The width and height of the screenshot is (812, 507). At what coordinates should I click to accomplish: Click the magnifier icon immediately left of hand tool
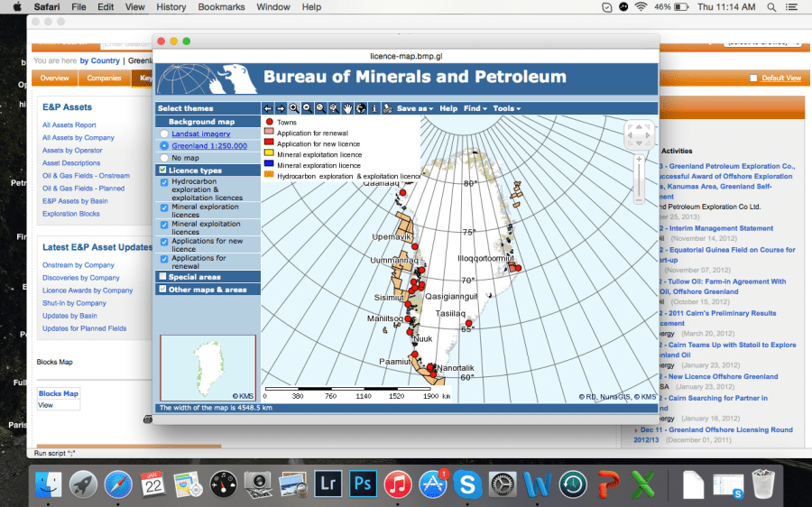pyautogui.click(x=334, y=108)
